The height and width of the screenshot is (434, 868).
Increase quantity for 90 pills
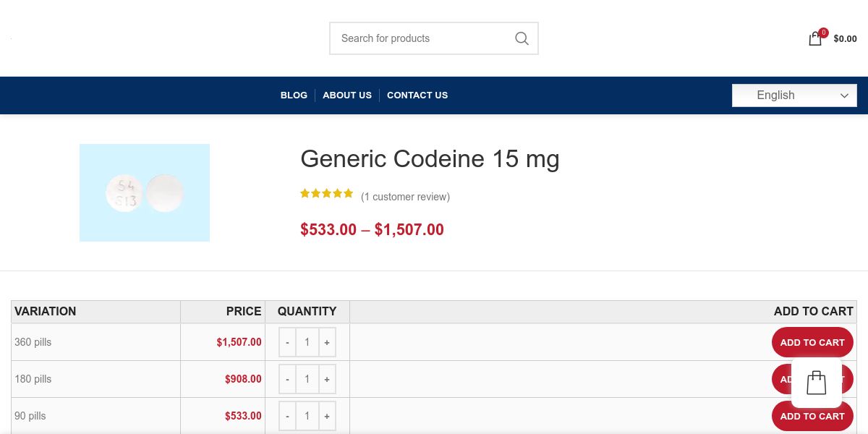[x=327, y=416]
